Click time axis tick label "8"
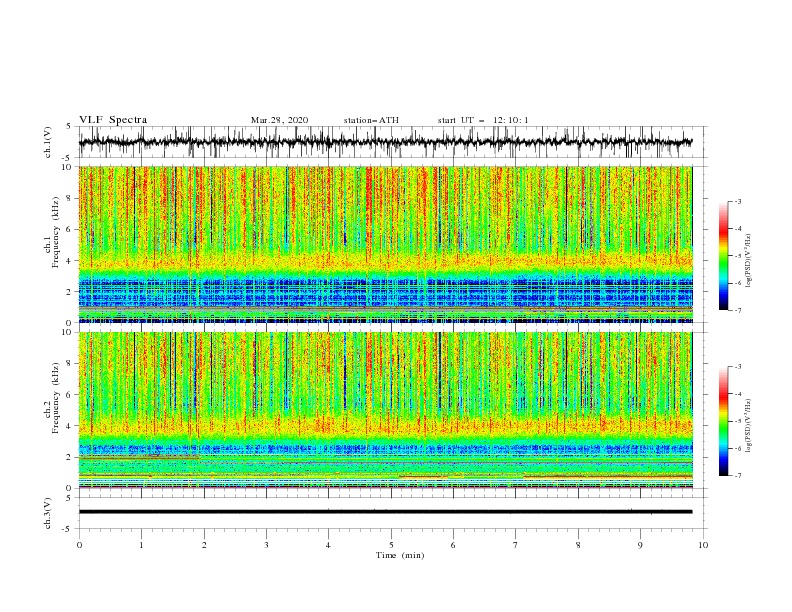Screen dimensions: 792x612 [x=578, y=545]
